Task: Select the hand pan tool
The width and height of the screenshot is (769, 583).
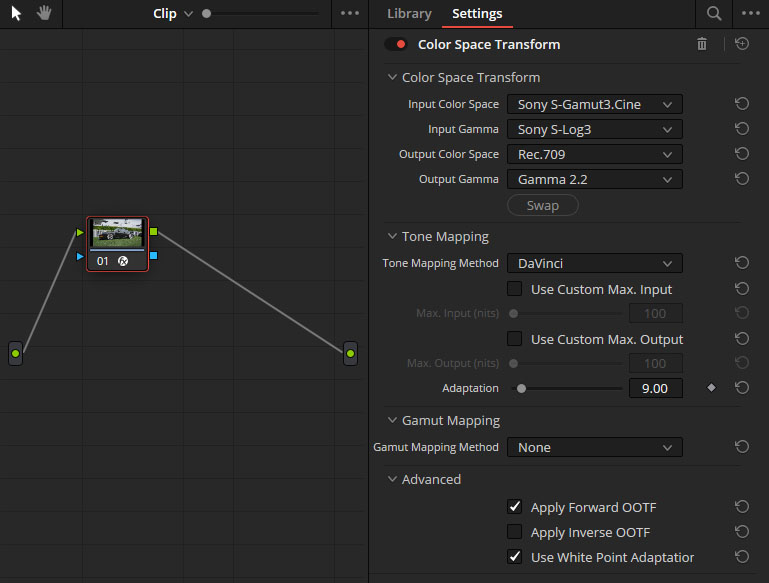Action: [43, 14]
